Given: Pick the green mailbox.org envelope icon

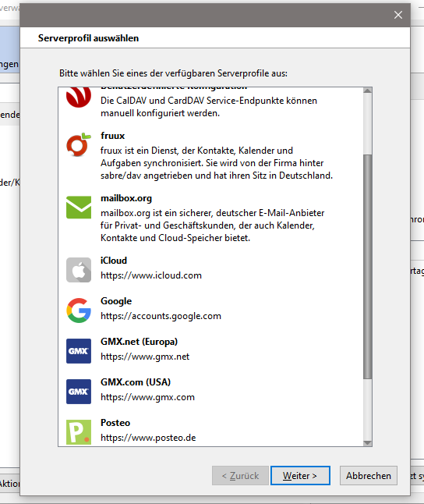Looking at the screenshot, I should 79,208.
